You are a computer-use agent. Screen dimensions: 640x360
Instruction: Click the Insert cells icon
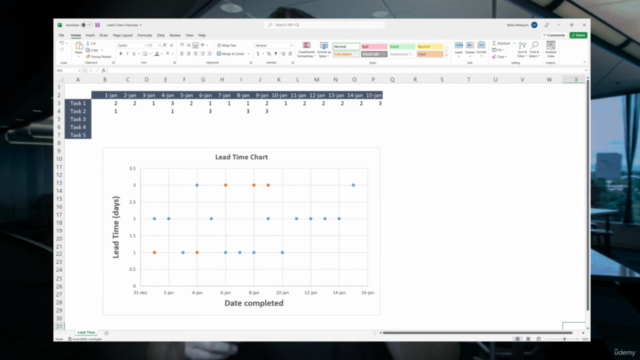pyautogui.click(x=459, y=45)
